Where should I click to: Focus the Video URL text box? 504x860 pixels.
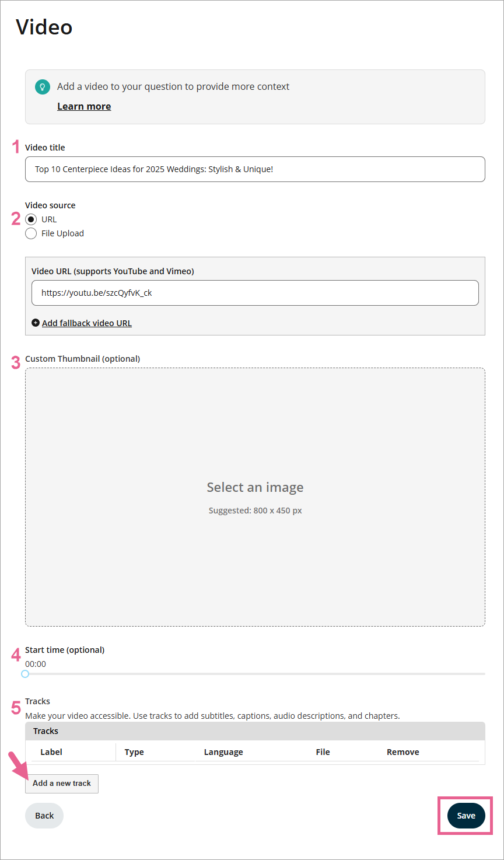coord(255,293)
